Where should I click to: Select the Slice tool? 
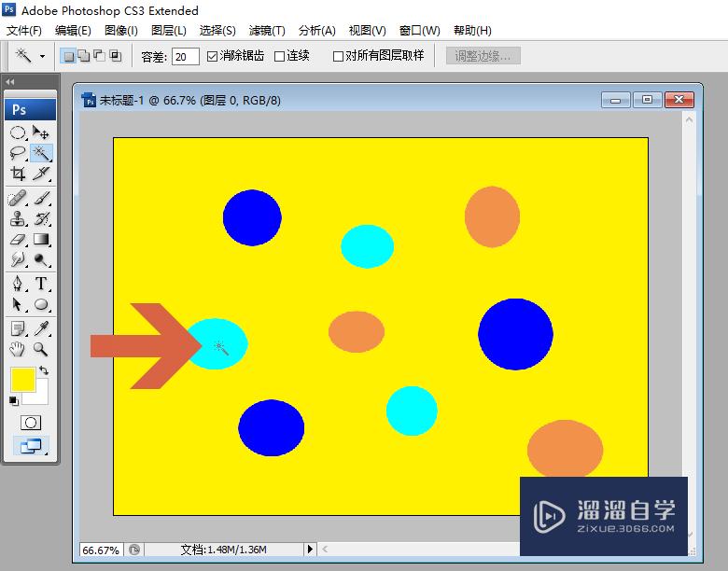pos(41,174)
